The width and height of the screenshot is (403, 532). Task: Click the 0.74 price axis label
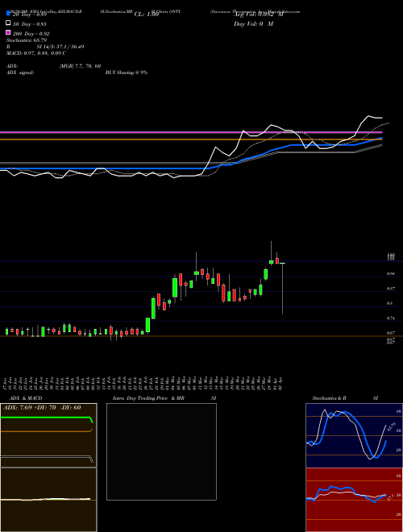pyautogui.click(x=390, y=318)
